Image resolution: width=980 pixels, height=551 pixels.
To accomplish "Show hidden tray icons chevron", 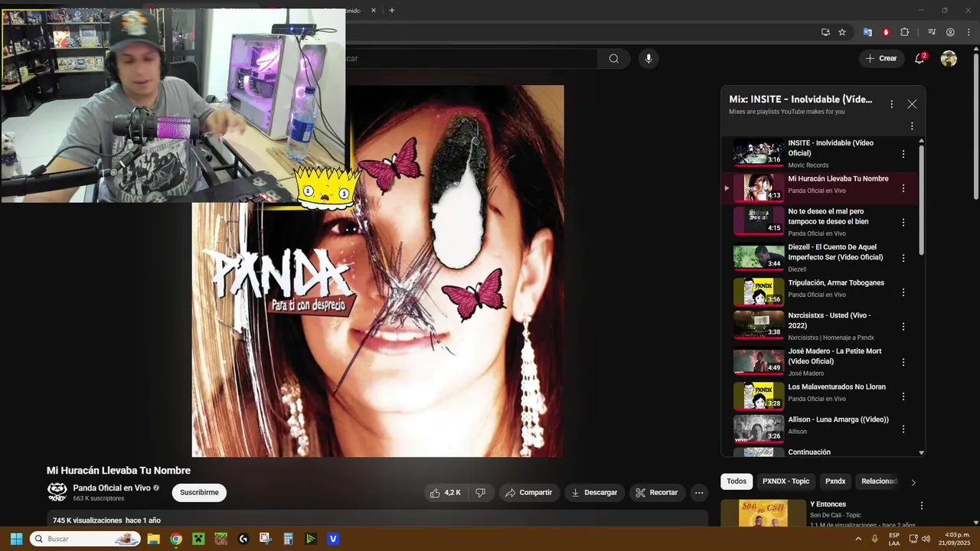I will (857, 539).
